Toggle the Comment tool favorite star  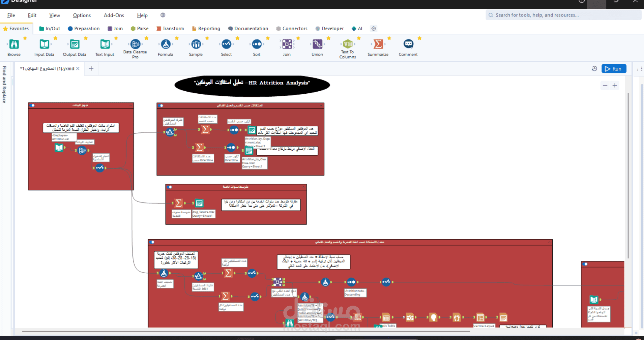point(419,38)
